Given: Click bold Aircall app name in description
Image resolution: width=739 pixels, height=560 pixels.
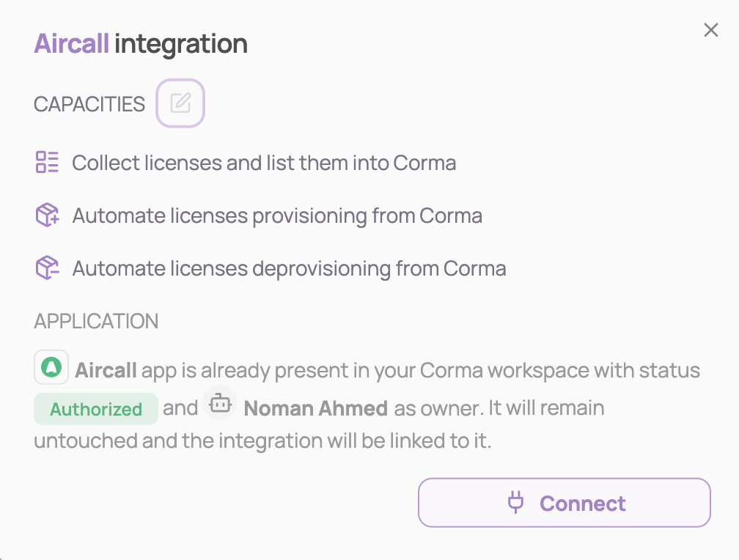Looking at the screenshot, I should click(x=106, y=370).
